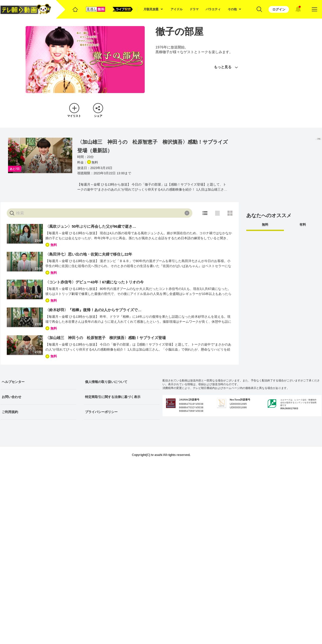Open 〈島田洋七〉思い出の地 title
The height and width of the screenshot is (644, 322).
click(89, 254)
